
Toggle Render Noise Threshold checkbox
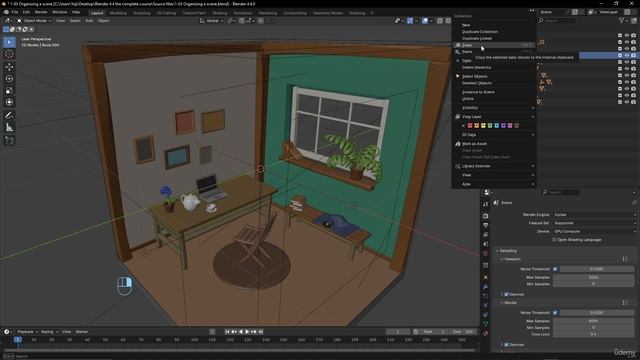tap(555, 313)
